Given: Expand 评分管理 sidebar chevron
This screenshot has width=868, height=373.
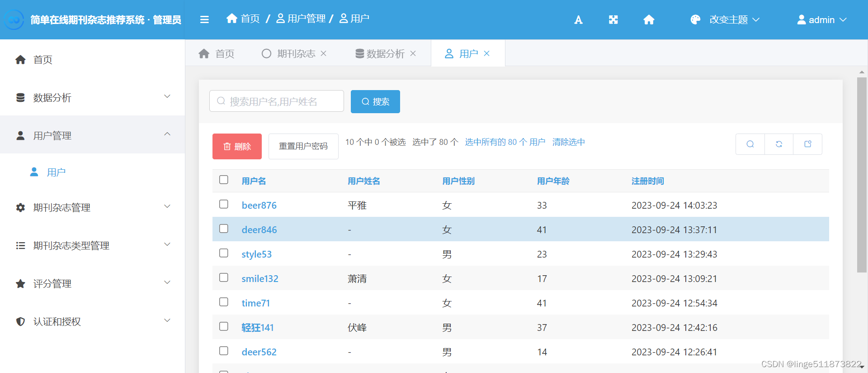Looking at the screenshot, I should click(167, 282).
